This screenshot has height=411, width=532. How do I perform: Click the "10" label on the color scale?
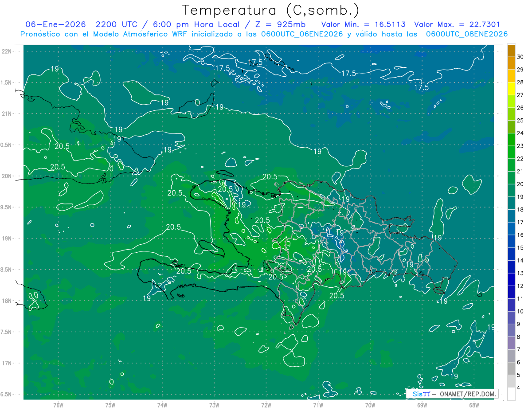tap(520, 312)
